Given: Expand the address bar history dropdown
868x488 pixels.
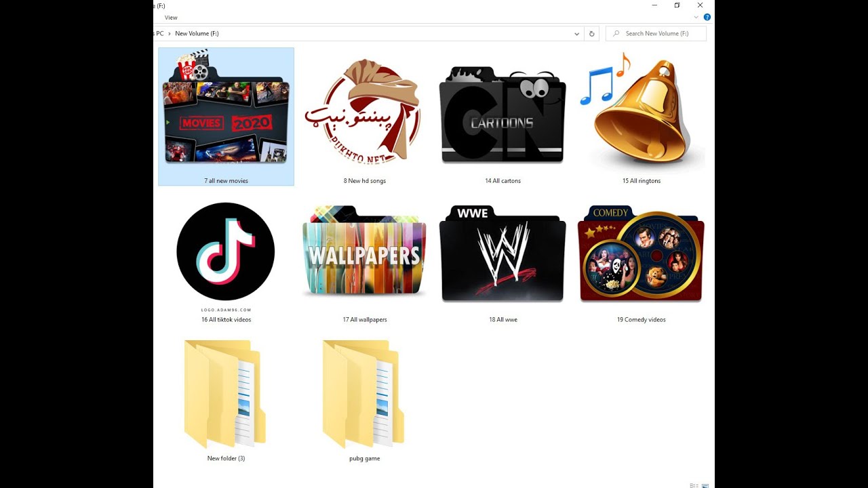Looking at the screenshot, I should tap(577, 33).
